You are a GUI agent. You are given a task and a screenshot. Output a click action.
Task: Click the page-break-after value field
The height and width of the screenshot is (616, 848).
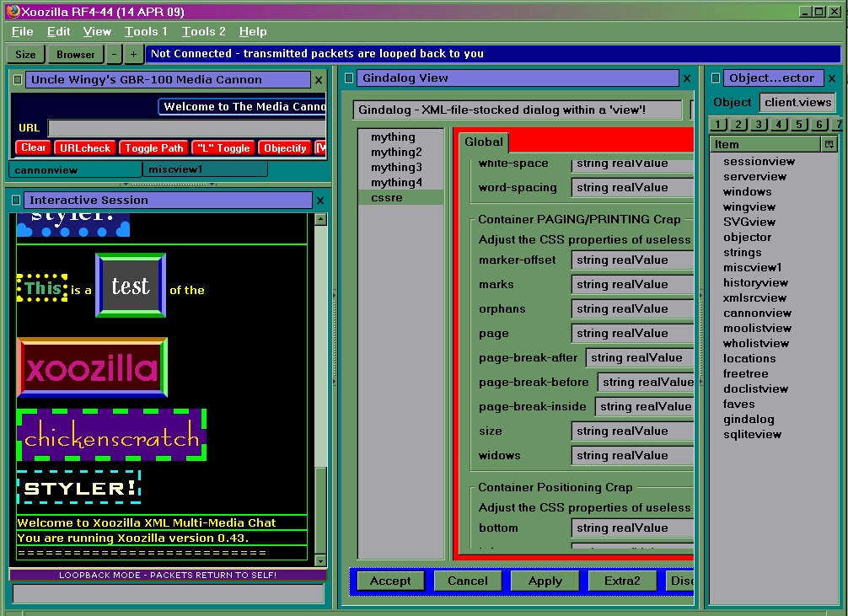pyautogui.click(x=640, y=357)
